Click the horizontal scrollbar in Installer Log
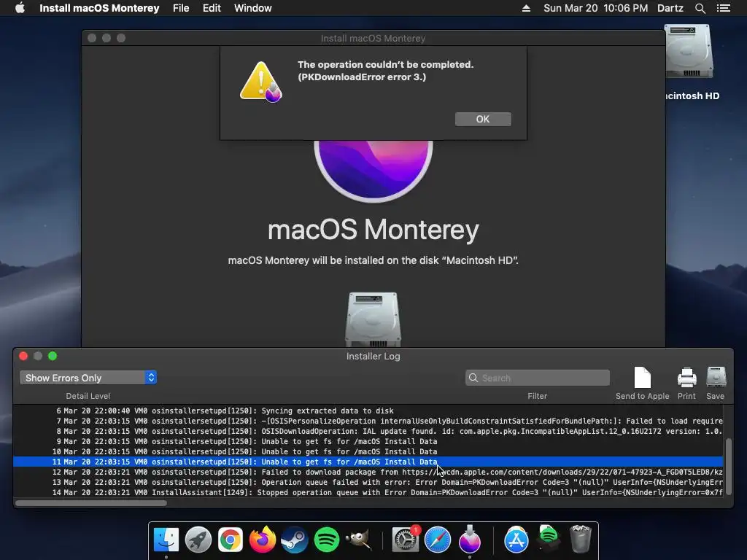 [91, 503]
